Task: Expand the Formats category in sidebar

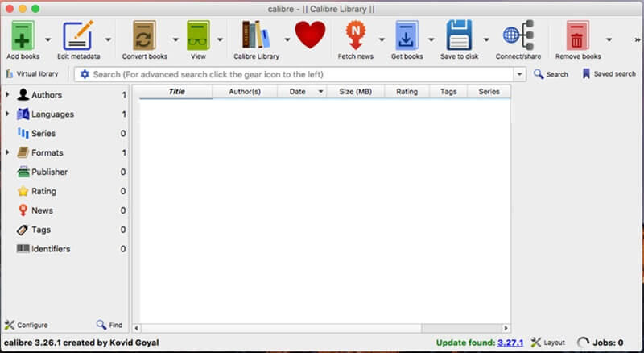Action: tap(8, 152)
